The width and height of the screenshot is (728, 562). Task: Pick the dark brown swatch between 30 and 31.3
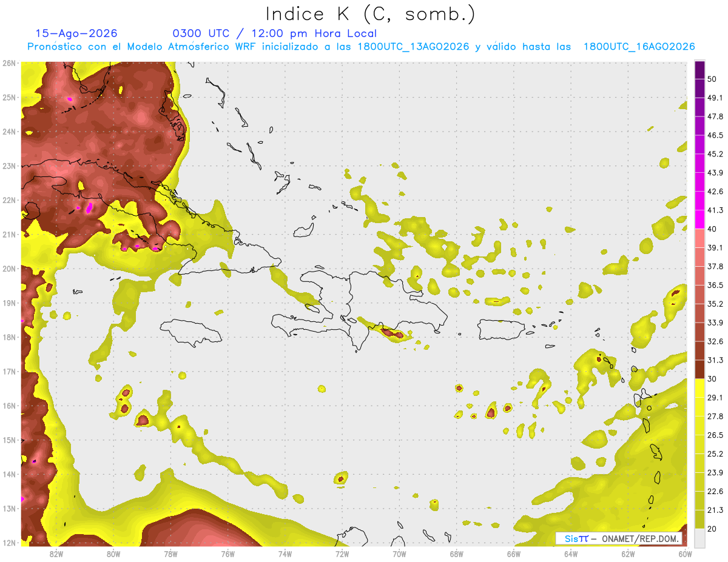(699, 369)
